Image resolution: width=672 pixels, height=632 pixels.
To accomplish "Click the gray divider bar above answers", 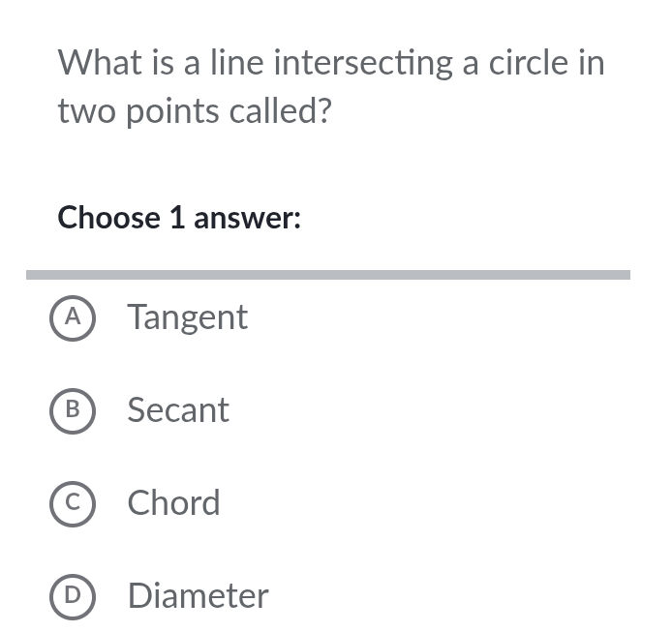I will 327,275.
